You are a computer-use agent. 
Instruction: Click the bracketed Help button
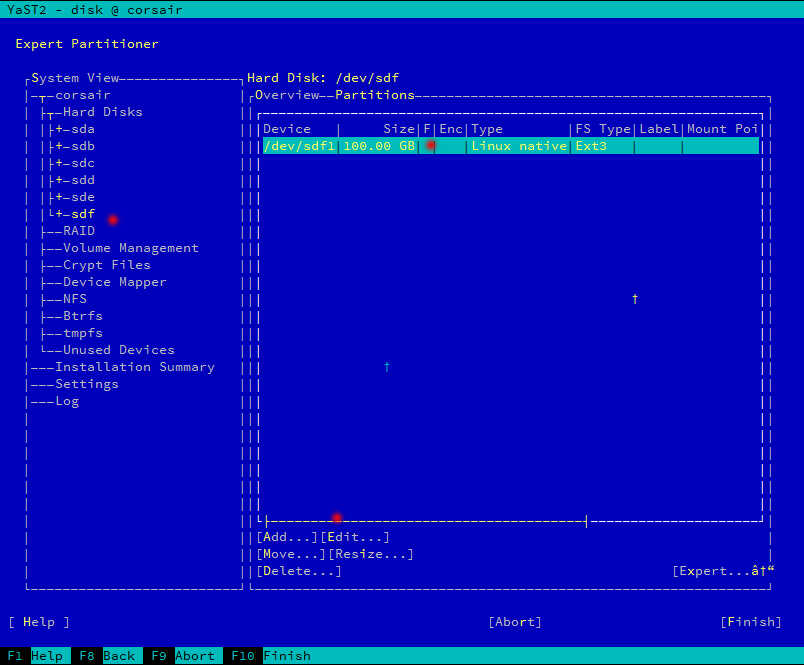(39, 622)
